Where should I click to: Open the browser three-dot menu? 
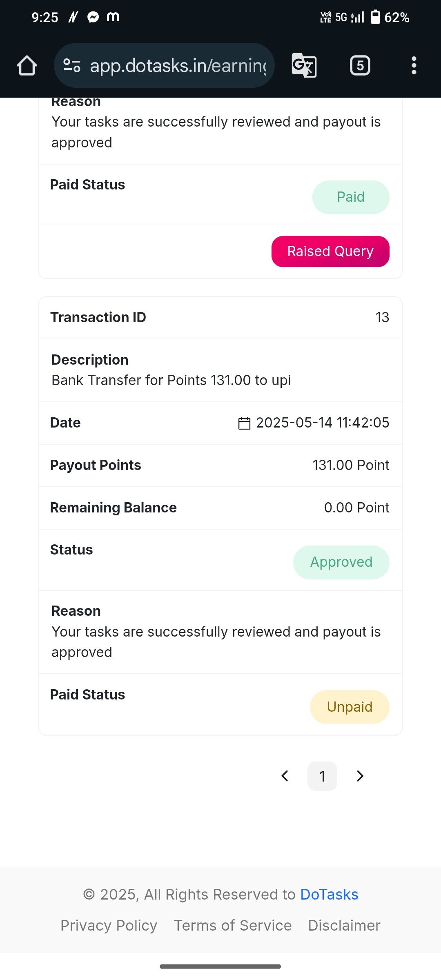414,65
